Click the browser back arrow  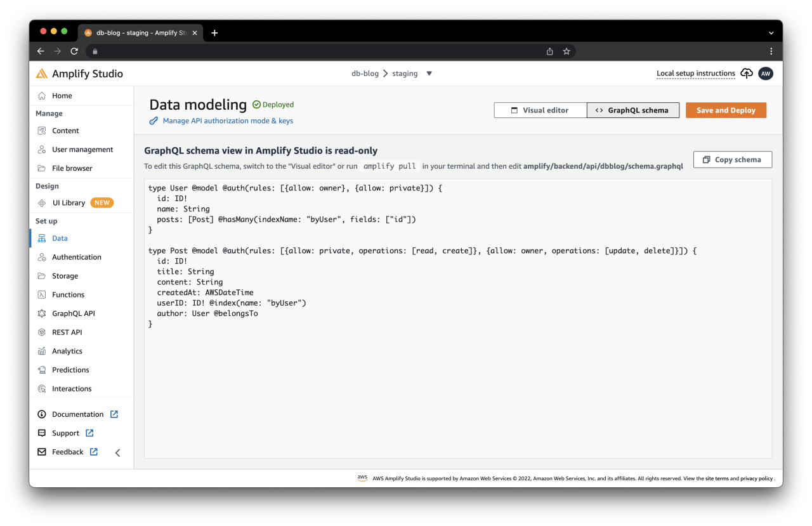(41, 51)
